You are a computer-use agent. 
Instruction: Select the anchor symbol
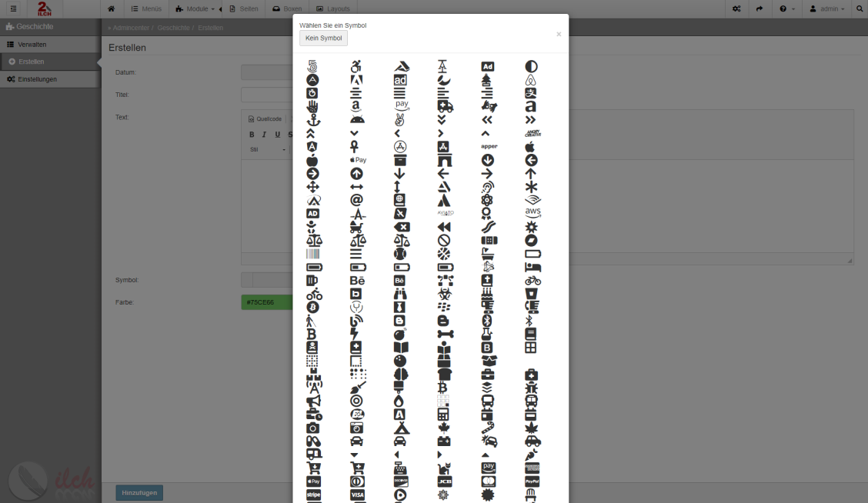[312, 120]
